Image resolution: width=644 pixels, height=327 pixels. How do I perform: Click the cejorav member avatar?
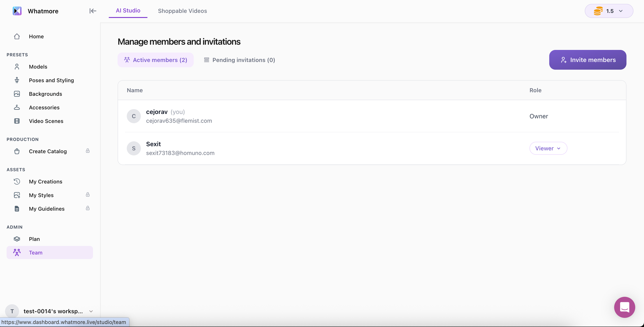click(x=134, y=116)
